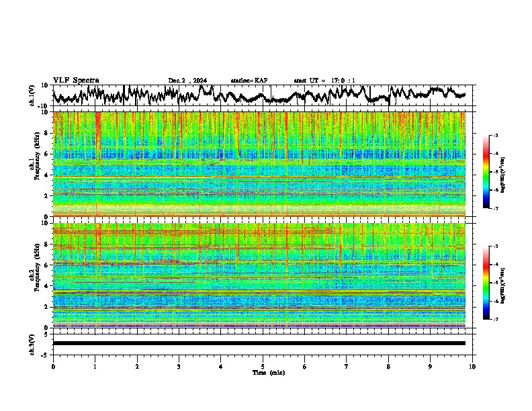Click time axis tick label "5"
Screen dimensions: 532x411
pos(263,367)
